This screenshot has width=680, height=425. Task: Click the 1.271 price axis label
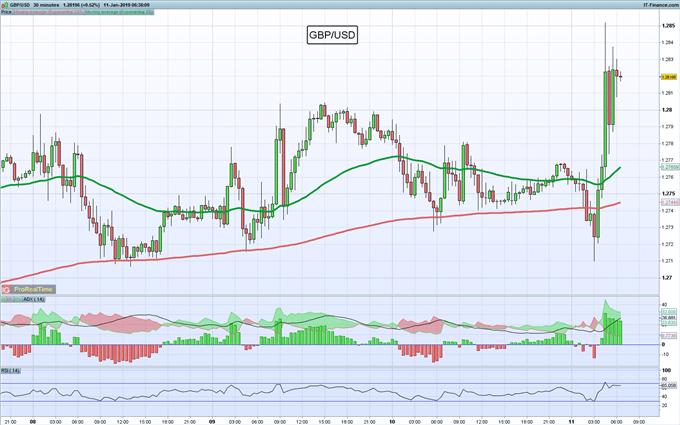pos(668,261)
